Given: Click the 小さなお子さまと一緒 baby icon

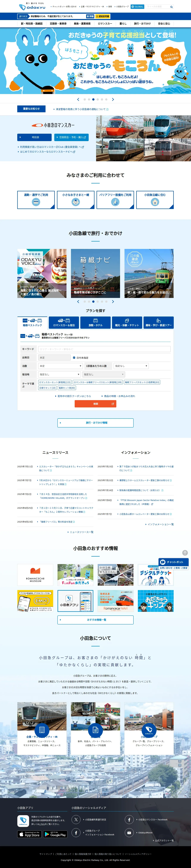Looking at the screenshot, I should pyautogui.click(x=76, y=202).
